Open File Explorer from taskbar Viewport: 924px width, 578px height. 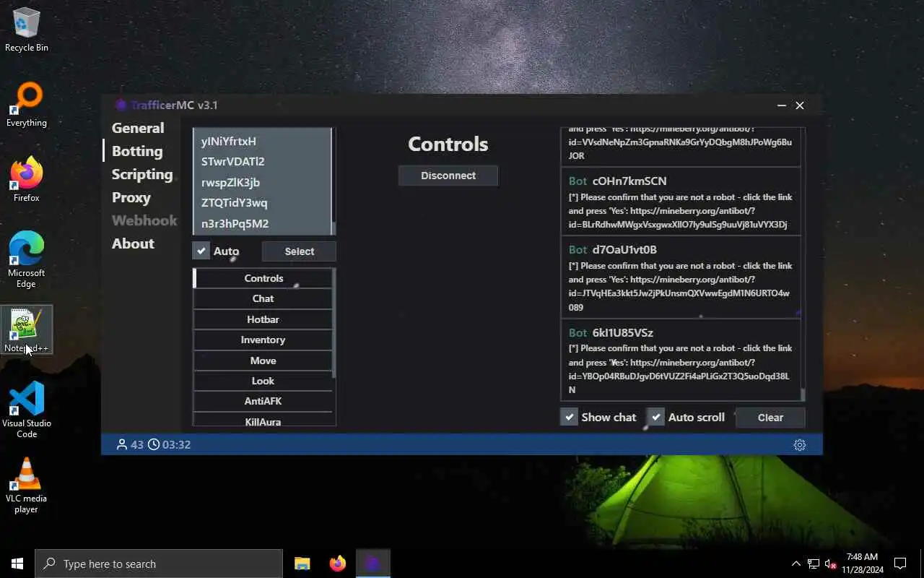[302, 564]
